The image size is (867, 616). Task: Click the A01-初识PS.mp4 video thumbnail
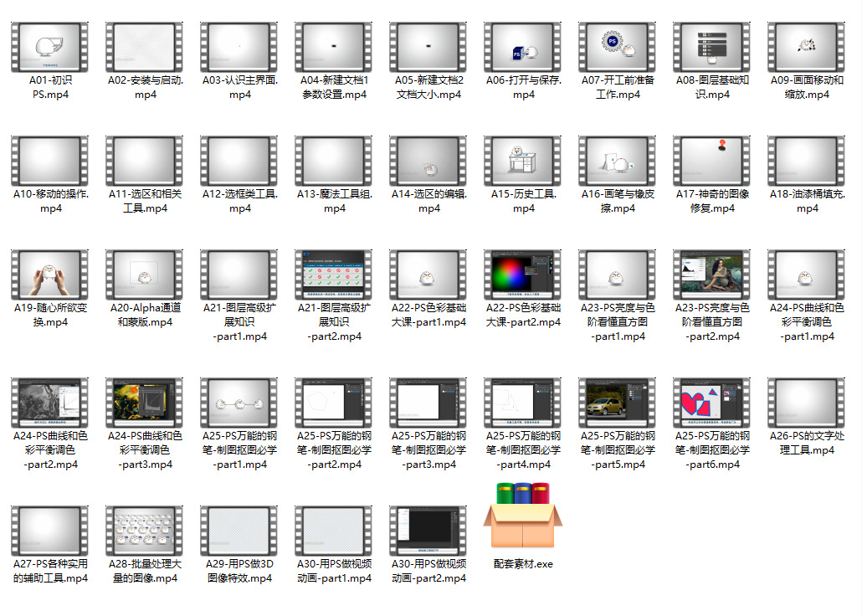(50, 47)
